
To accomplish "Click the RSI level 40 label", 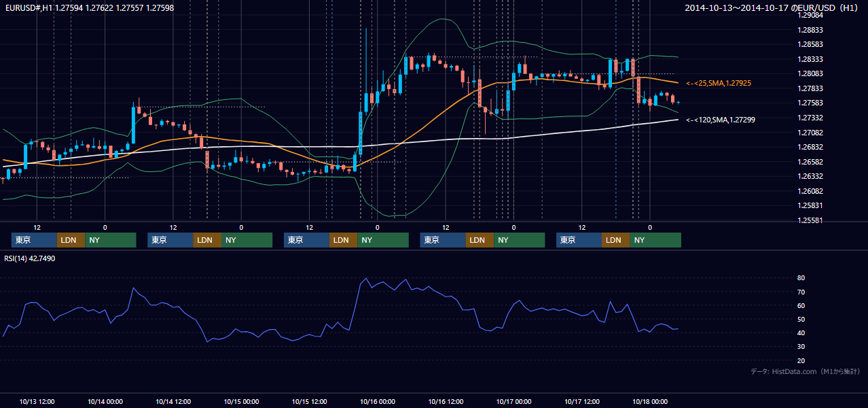I will (801, 333).
